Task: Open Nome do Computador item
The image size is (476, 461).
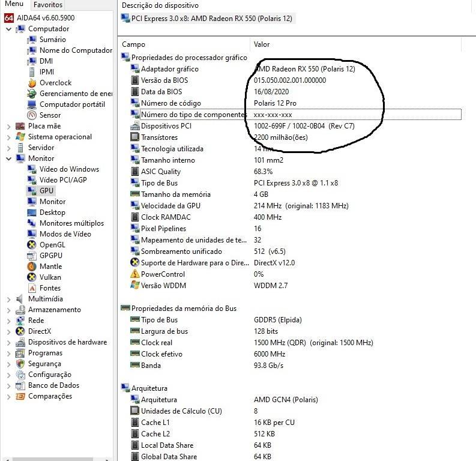Action: tap(76, 50)
